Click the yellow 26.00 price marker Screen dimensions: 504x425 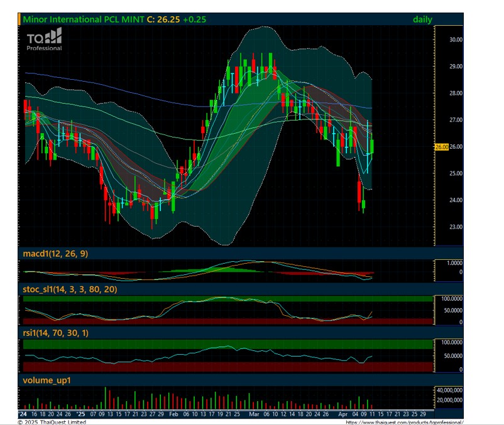[x=442, y=147]
